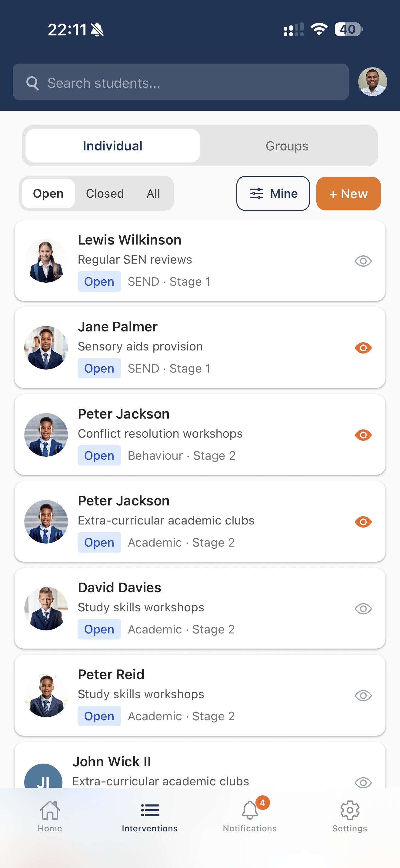Toggle watch on Peter Jackson's Conflict resolution workshops

tap(363, 435)
